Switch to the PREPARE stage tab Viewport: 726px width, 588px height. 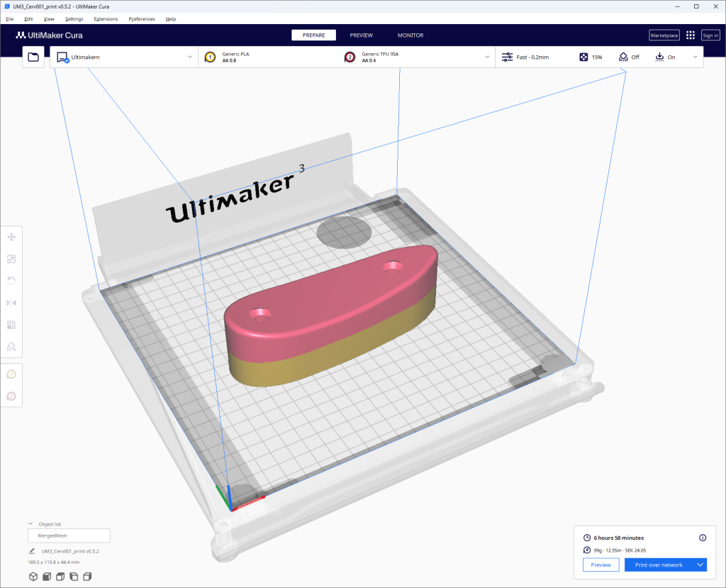313,35
